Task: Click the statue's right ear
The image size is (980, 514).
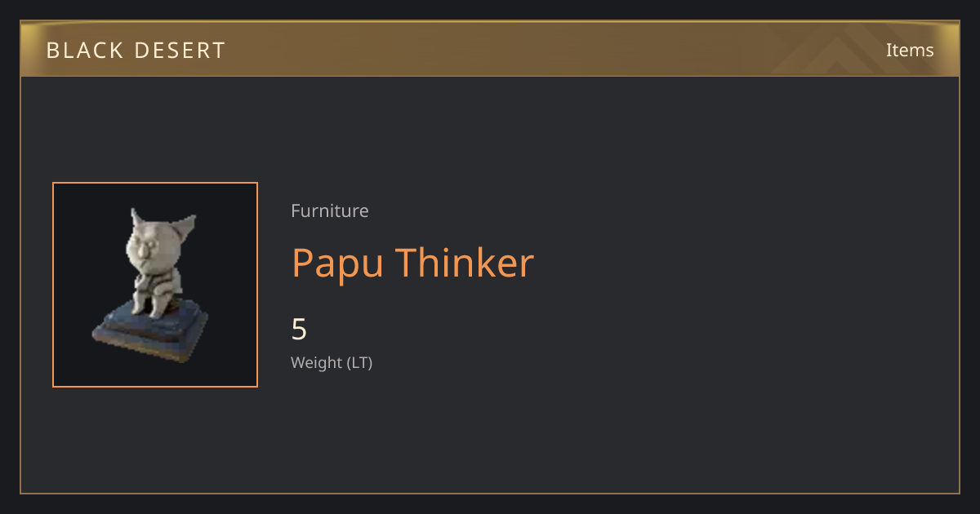Action: click(188, 224)
